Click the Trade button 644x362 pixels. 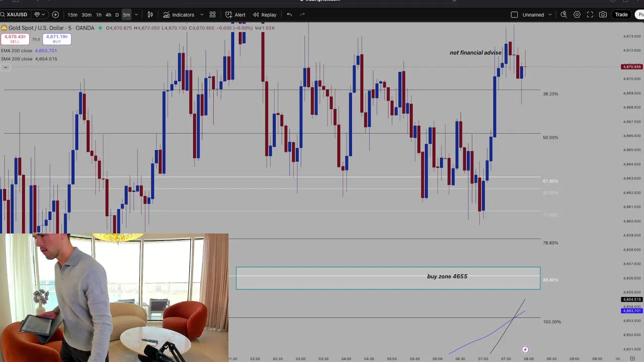[x=621, y=15]
